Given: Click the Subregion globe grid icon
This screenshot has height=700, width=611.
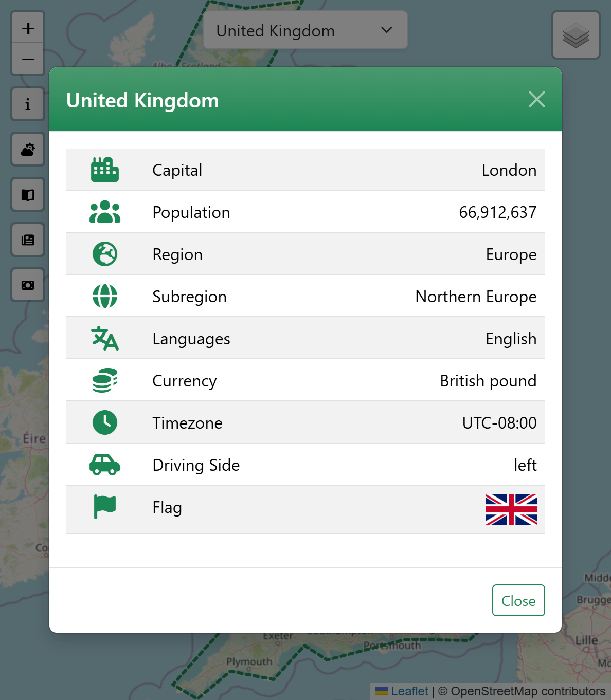Looking at the screenshot, I should pos(105,296).
